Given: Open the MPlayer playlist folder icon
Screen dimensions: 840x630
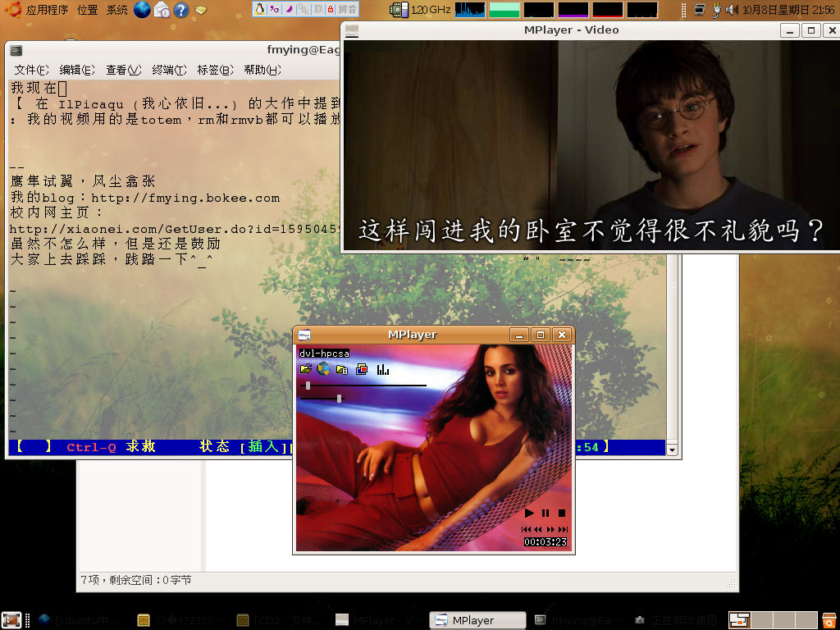Looking at the screenshot, I should (x=342, y=369).
